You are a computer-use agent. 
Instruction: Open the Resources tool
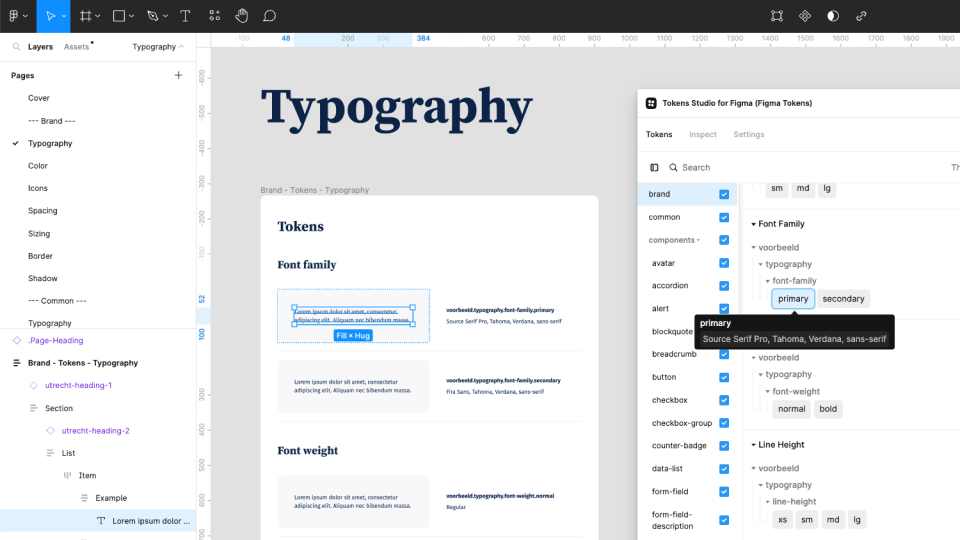pyautogui.click(x=214, y=16)
